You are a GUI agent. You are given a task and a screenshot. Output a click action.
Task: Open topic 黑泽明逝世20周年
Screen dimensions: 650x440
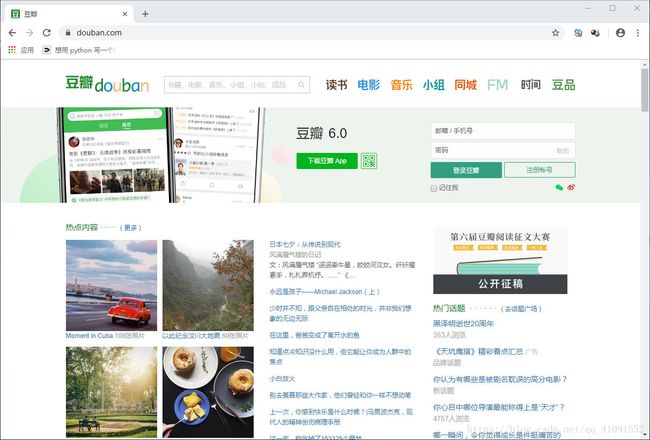[463, 323]
